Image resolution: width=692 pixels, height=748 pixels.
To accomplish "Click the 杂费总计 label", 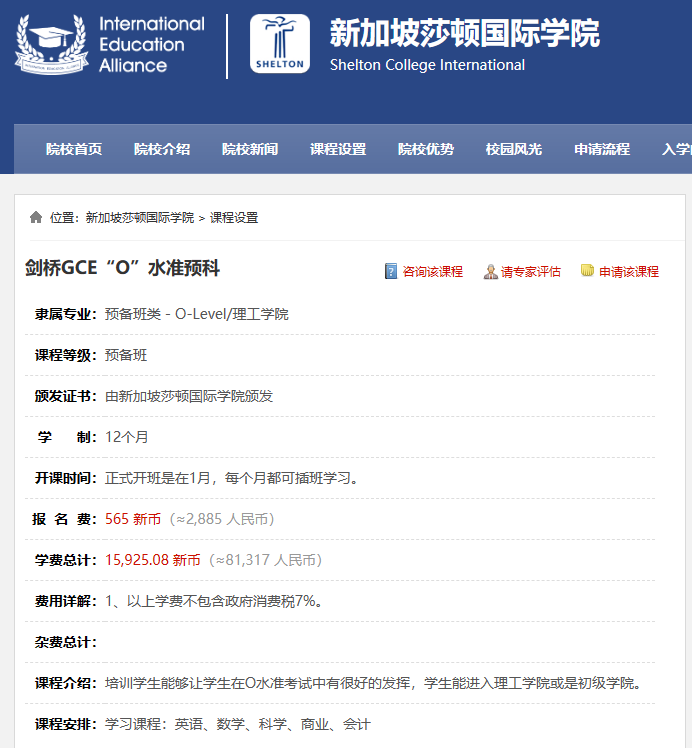I will point(66,643).
